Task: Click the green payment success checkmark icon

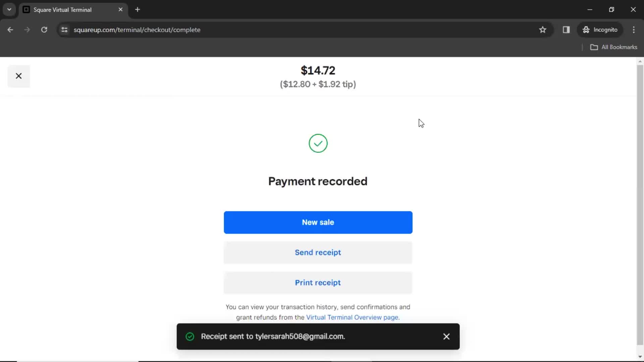Action: pos(318,143)
